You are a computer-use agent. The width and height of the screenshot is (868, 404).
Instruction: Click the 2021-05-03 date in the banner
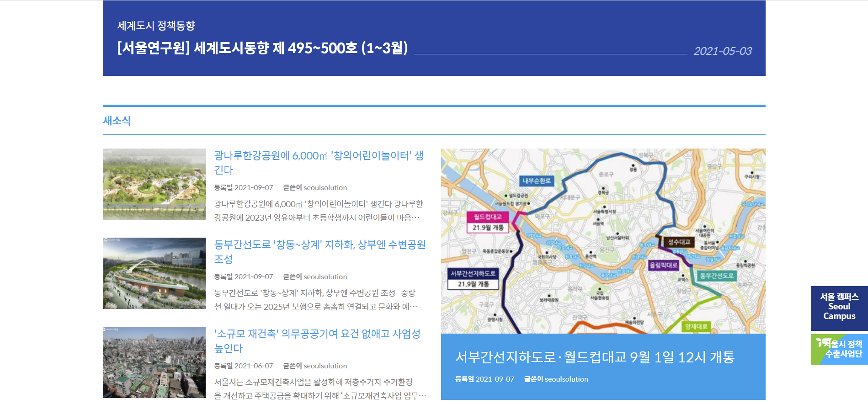click(722, 51)
